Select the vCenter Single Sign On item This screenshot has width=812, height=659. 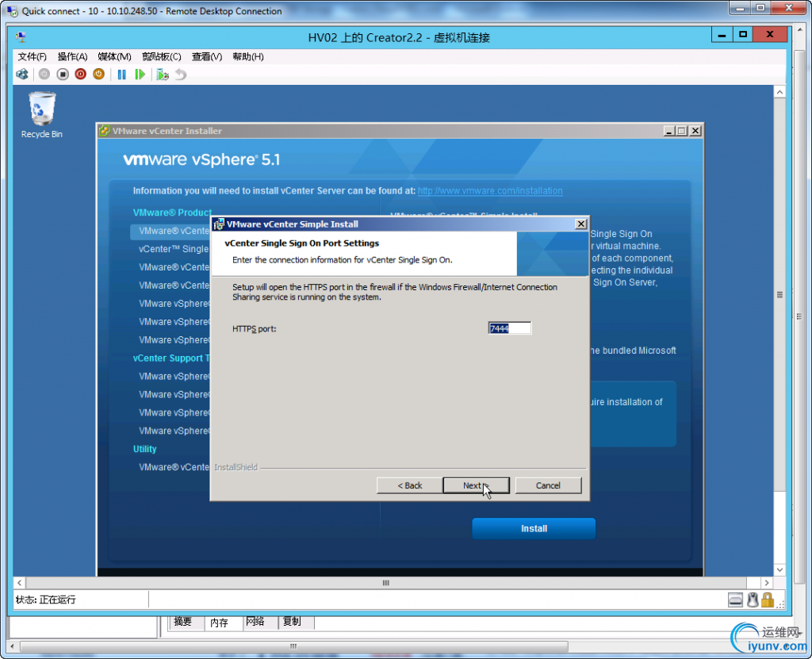(x=174, y=249)
